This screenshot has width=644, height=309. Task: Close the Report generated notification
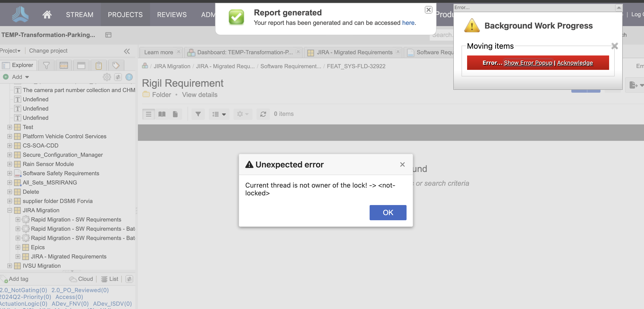click(428, 10)
